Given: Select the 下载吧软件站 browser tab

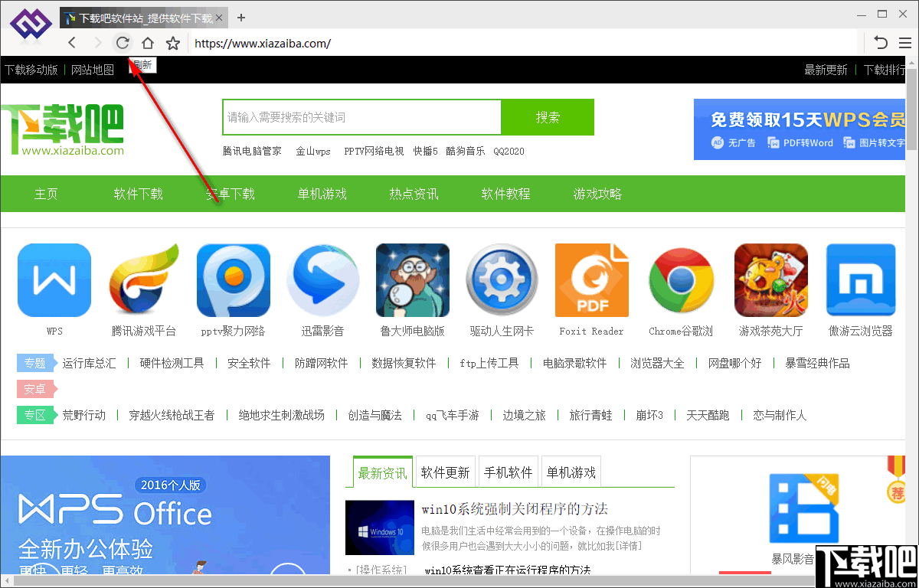Looking at the screenshot, I should (143, 18).
